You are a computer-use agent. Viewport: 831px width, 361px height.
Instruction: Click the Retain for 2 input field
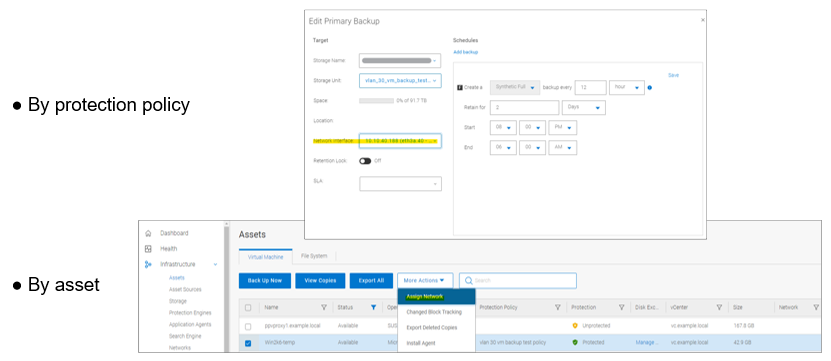pos(525,107)
